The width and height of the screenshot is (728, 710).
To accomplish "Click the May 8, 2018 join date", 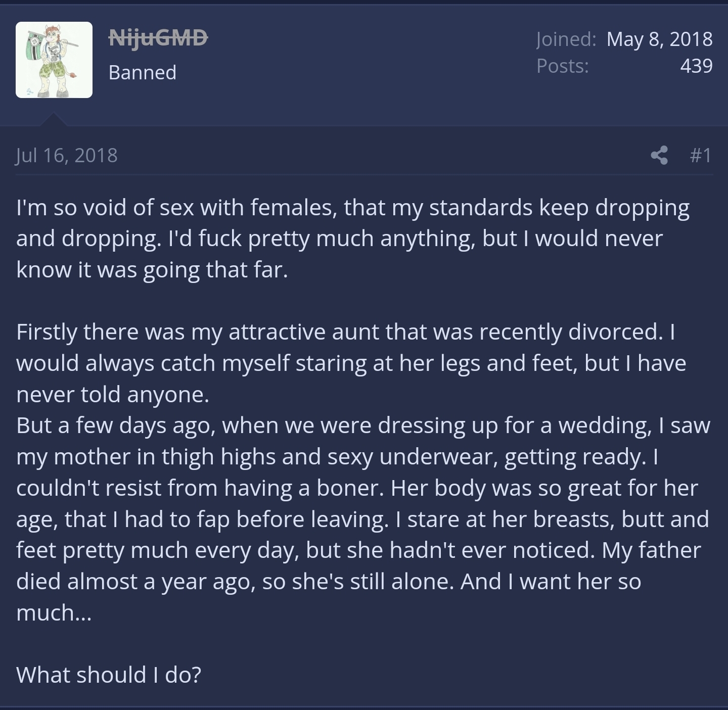I will pyautogui.click(x=659, y=39).
